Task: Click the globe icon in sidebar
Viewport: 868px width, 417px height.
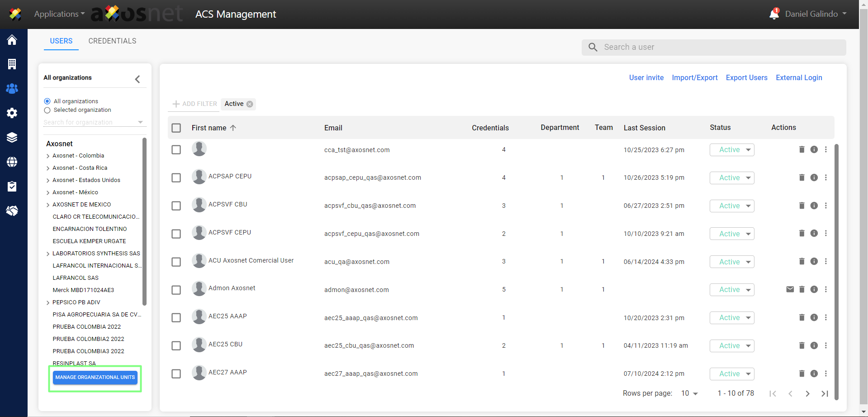Action: [12, 162]
